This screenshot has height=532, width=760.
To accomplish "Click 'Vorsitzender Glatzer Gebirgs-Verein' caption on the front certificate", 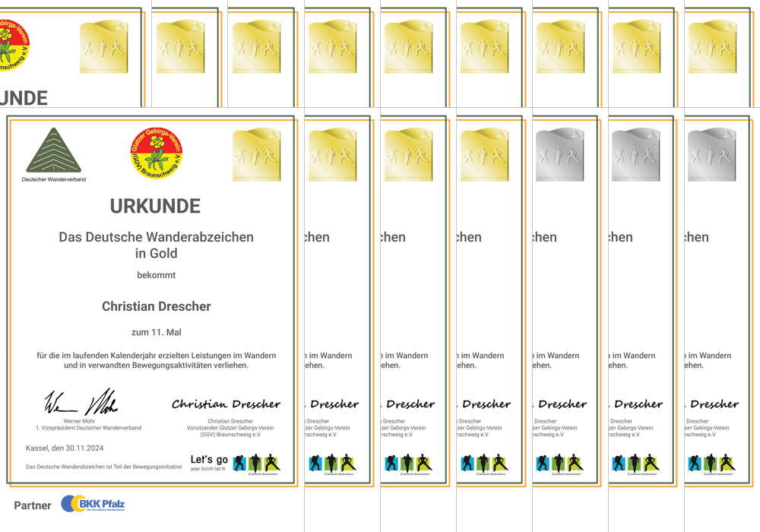I will click(230, 428).
